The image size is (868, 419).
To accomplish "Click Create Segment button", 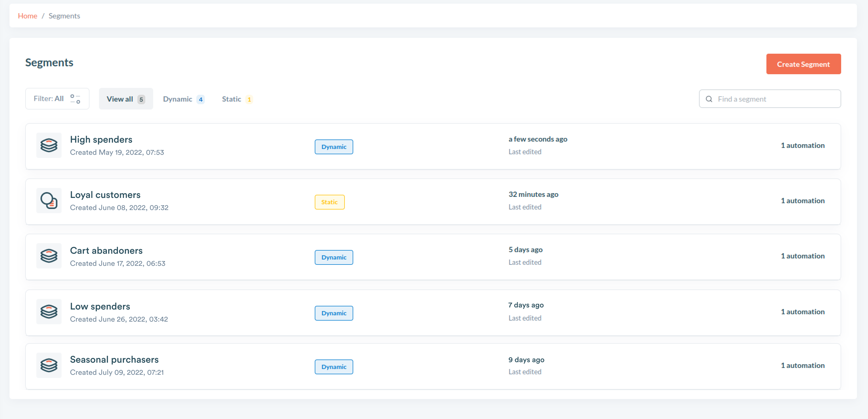I will (803, 64).
